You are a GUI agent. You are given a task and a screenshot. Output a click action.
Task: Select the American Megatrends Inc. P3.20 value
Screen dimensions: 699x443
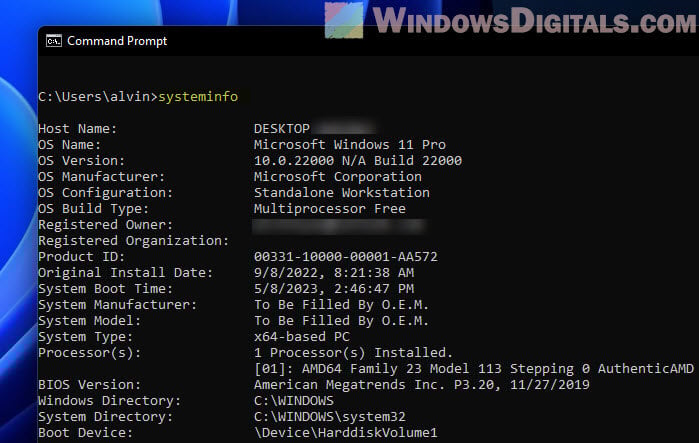click(422, 386)
